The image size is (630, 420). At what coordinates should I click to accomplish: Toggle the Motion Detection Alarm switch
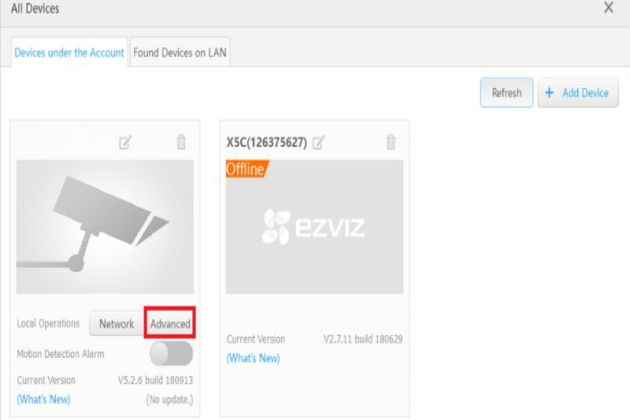pyautogui.click(x=171, y=353)
